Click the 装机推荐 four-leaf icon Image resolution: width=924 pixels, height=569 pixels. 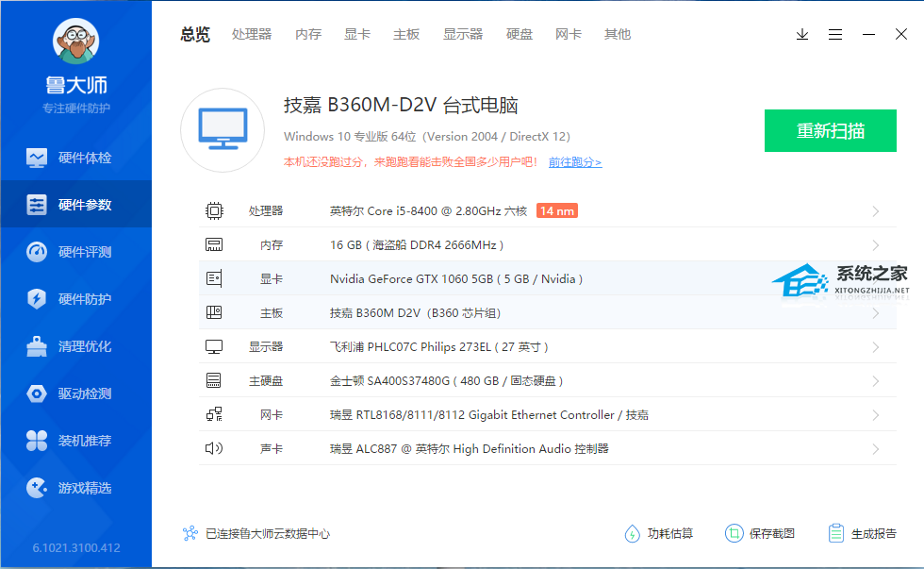click(x=37, y=441)
